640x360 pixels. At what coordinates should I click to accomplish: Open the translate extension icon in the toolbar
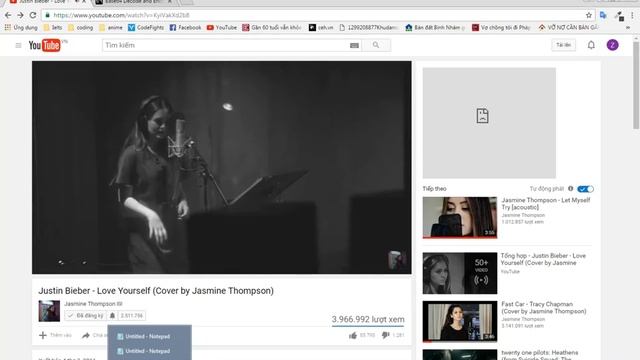[x=603, y=15]
